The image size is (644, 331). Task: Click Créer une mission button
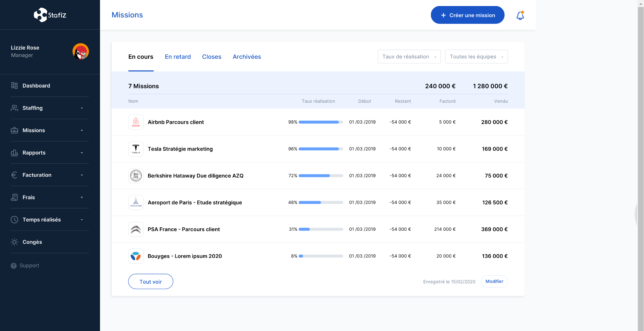pyautogui.click(x=467, y=15)
